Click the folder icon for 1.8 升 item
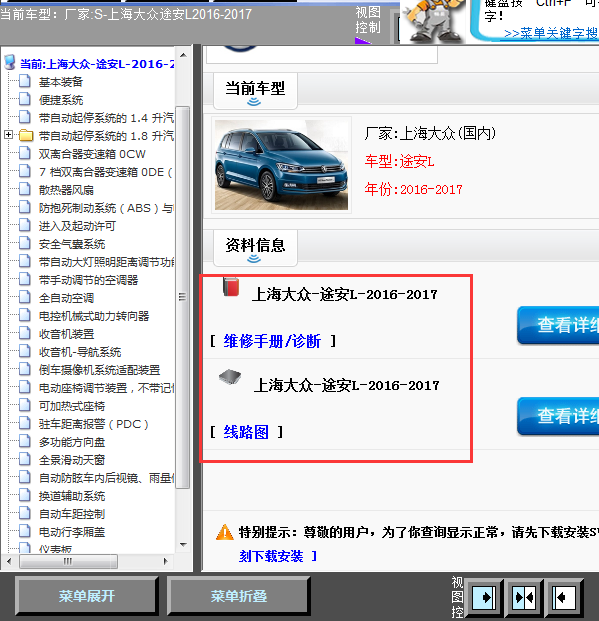Image resolution: width=599 pixels, height=621 pixels. (26, 135)
